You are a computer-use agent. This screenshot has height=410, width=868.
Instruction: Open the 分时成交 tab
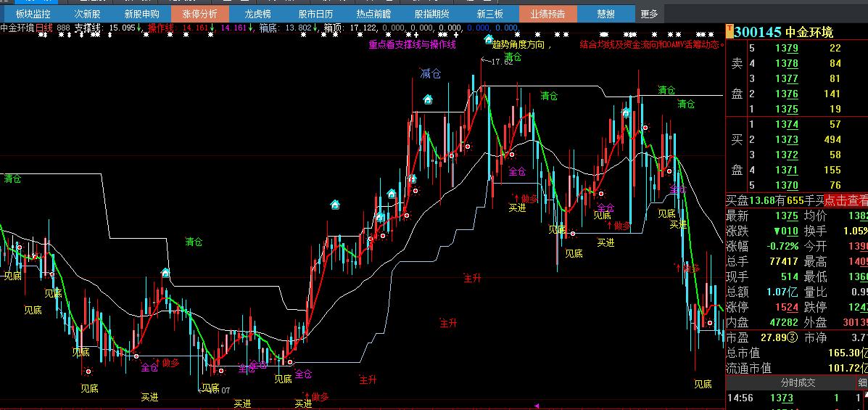pyautogui.click(x=798, y=383)
